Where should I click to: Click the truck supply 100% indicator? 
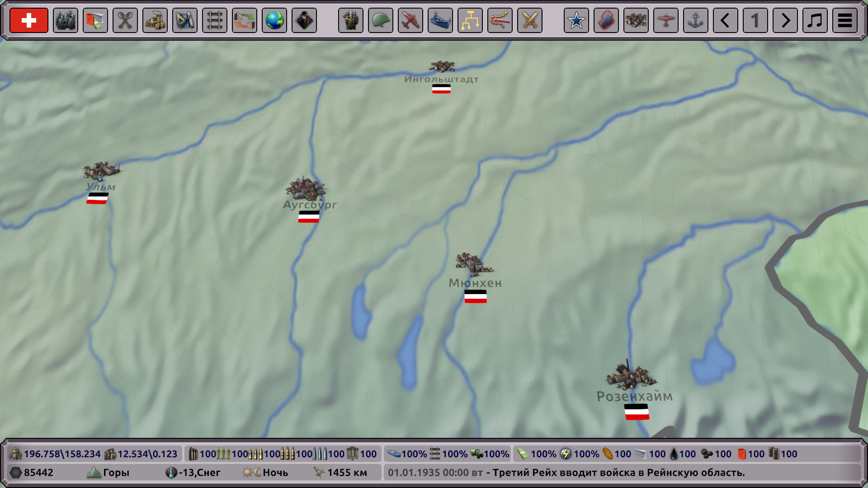(x=490, y=454)
